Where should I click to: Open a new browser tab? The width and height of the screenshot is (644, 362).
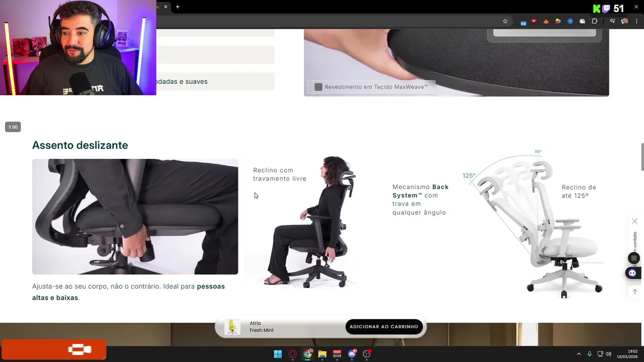pos(178,7)
